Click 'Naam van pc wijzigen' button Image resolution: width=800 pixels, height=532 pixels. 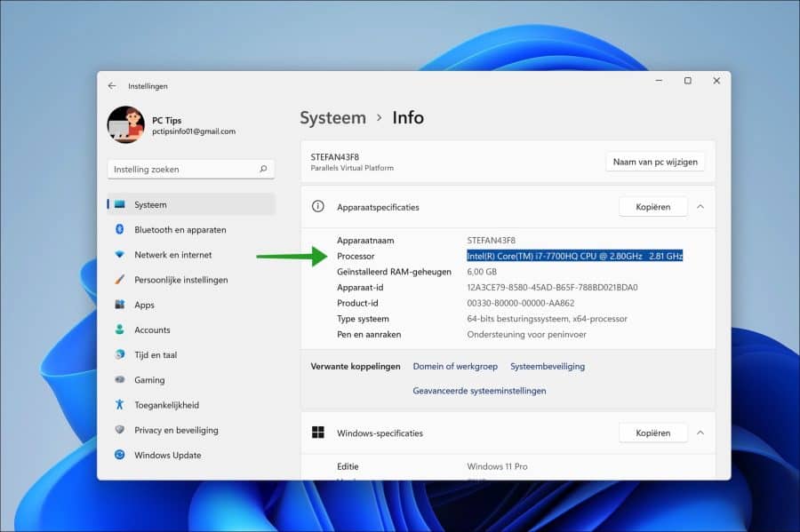coord(655,162)
